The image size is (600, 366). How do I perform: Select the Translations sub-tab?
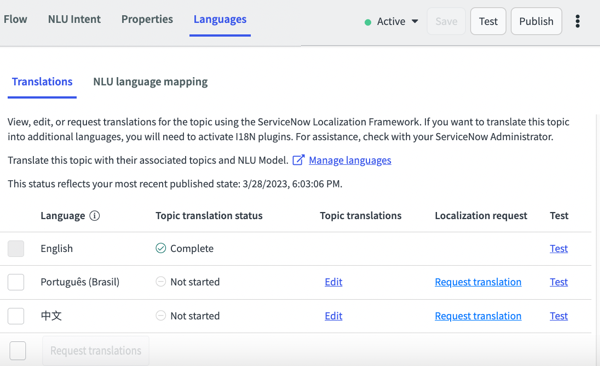(x=42, y=82)
